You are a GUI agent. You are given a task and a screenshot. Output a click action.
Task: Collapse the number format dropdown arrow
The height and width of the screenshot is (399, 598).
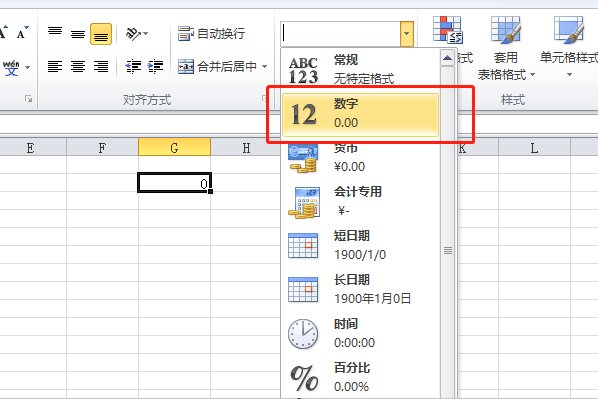407,34
